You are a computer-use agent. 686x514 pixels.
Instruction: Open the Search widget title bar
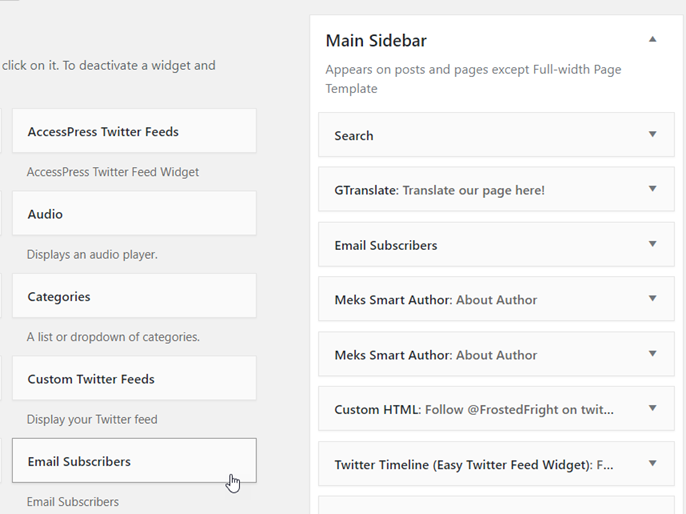click(497, 135)
